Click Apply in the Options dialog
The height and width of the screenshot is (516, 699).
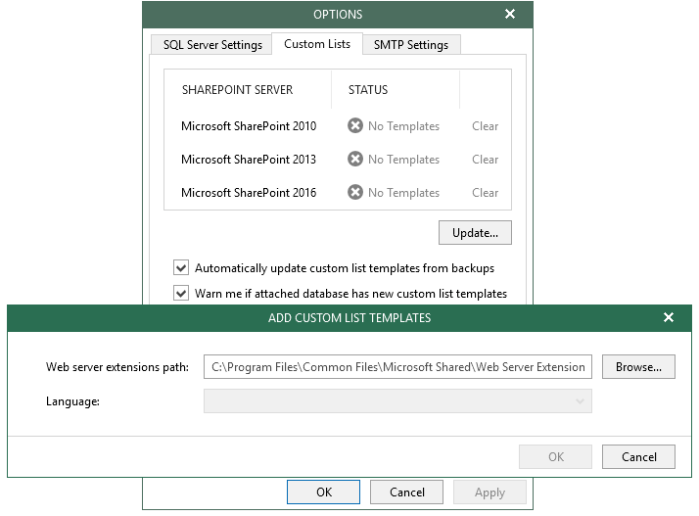click(489, 492)
